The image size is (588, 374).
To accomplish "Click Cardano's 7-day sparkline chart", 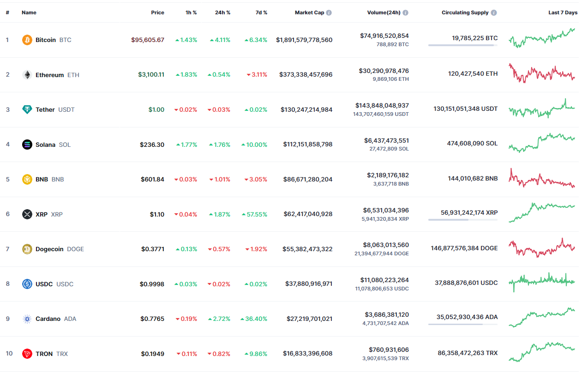I will tap(542, 318).
